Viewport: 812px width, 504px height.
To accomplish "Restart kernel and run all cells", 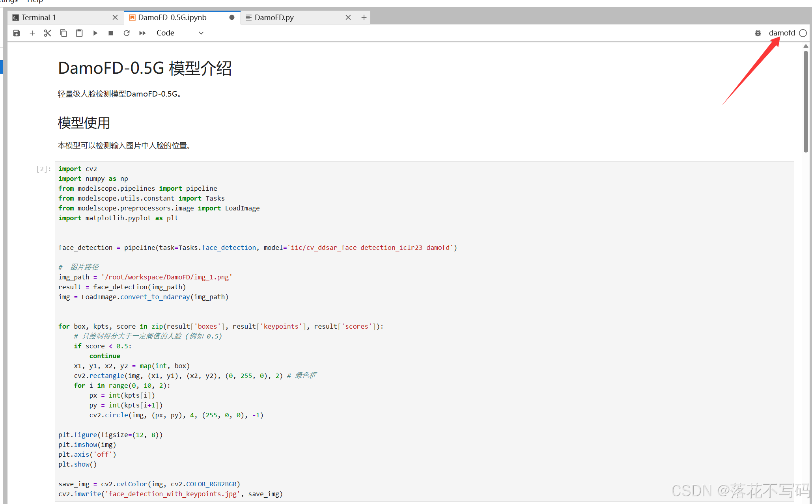I will 142,33.
